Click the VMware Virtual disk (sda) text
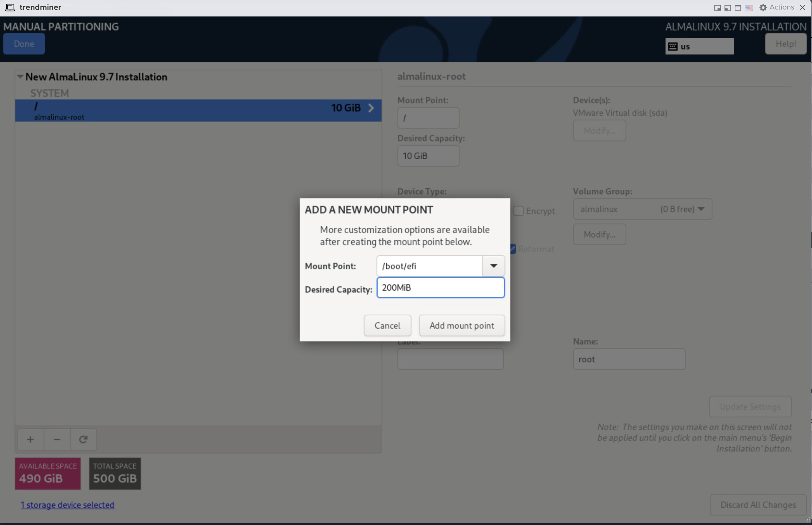The width and height of the screenshot is (812, 525). coord(620,113)
